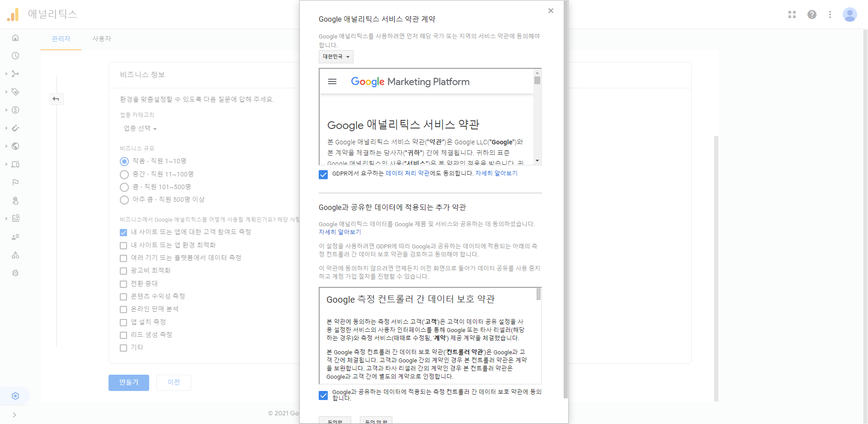The image size is (868, 424).
Task: Check the 광고비 최적화 checkbox
Action: click(123, 271)
